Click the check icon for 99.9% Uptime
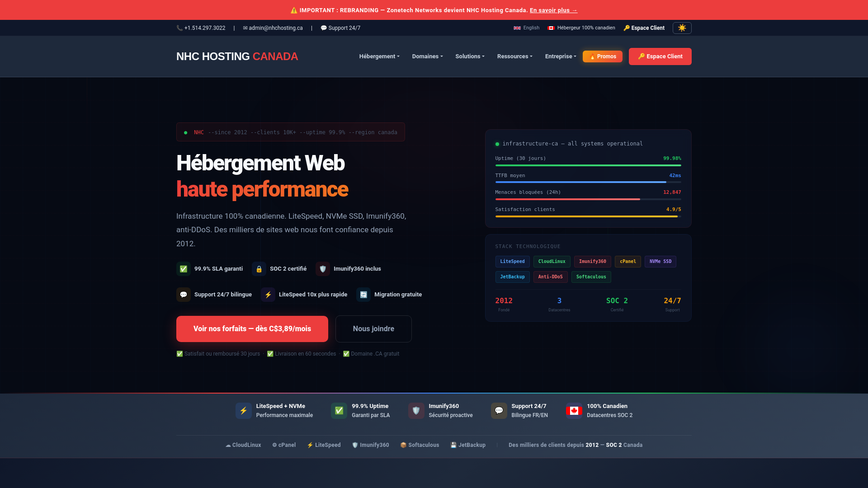The height and width of the screenshot is (488, 868). 339,411
